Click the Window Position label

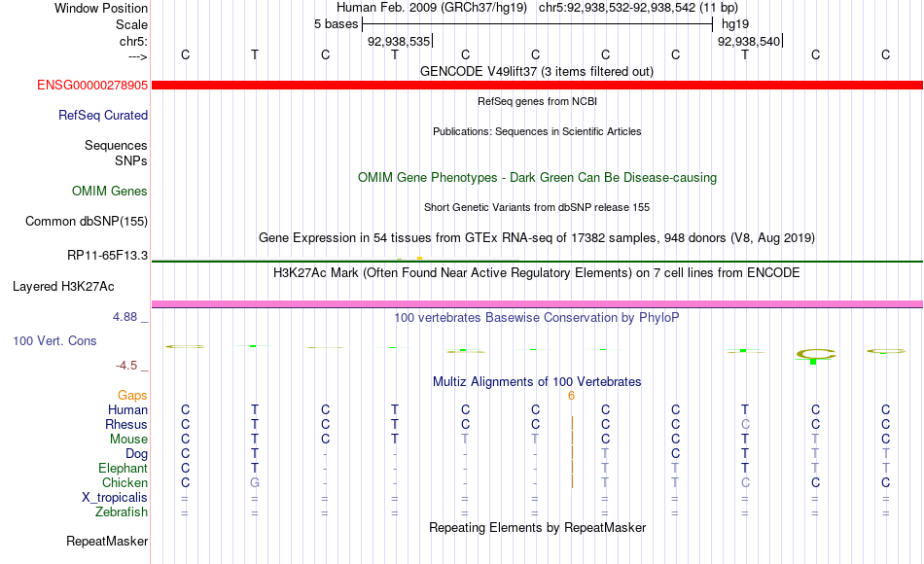[101, 8]
